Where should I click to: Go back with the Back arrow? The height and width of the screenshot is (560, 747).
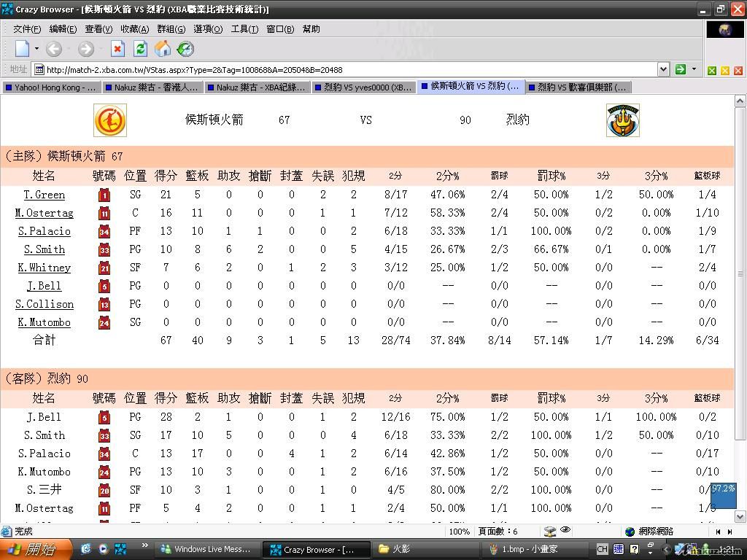(x=54, y=49)
